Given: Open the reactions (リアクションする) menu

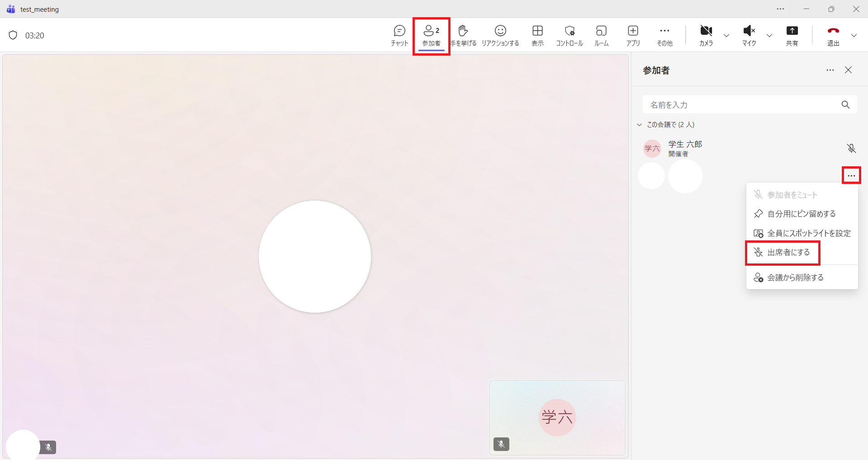Looking at the screenshot, I should tap(500, 35).
